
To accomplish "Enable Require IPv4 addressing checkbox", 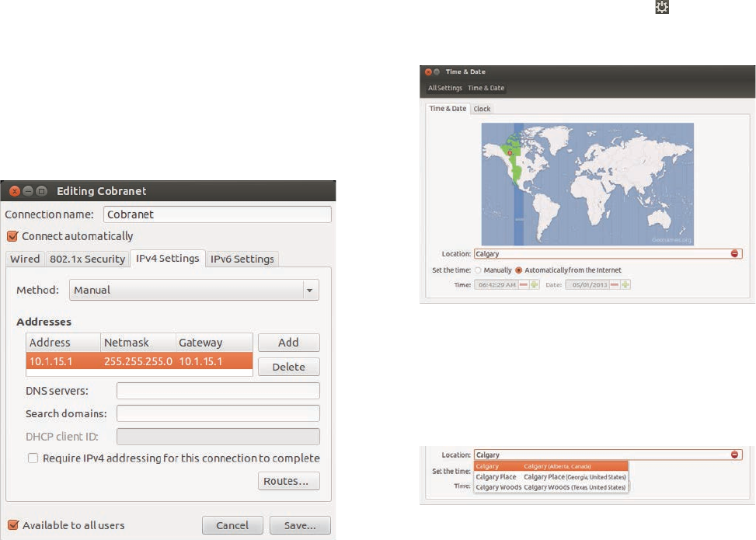I will pyautogui.click(x=33, y=458).
